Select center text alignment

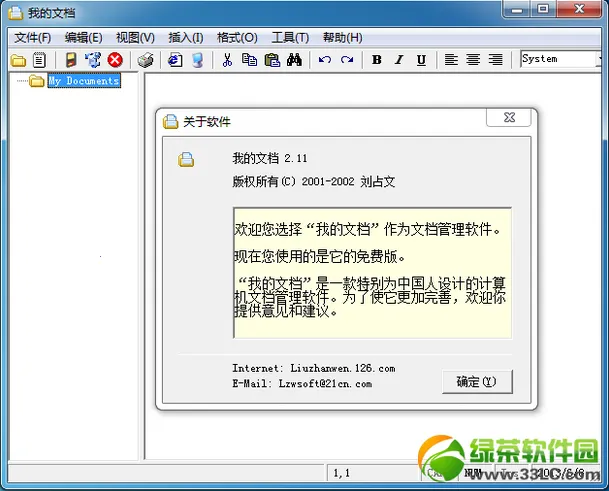point(473,60)
